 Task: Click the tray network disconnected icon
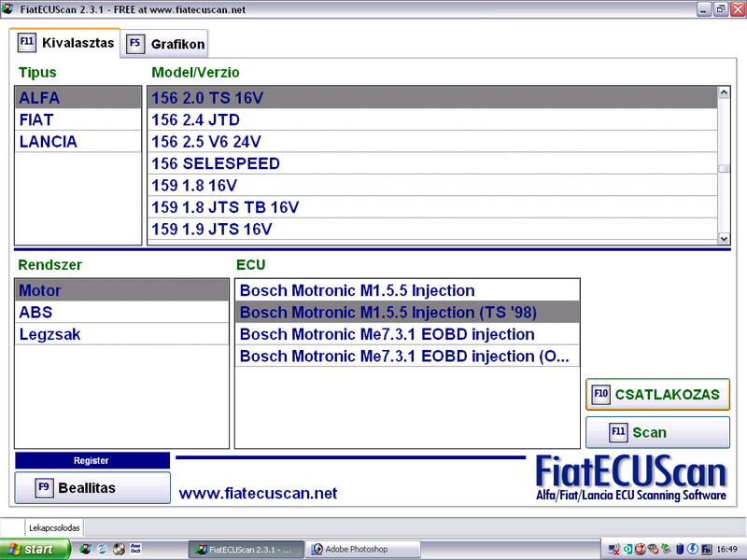pos(613,550)
